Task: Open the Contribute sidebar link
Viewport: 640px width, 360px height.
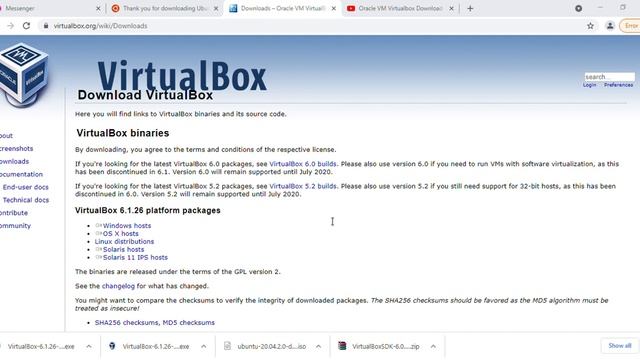Action: tap(14, 213)
